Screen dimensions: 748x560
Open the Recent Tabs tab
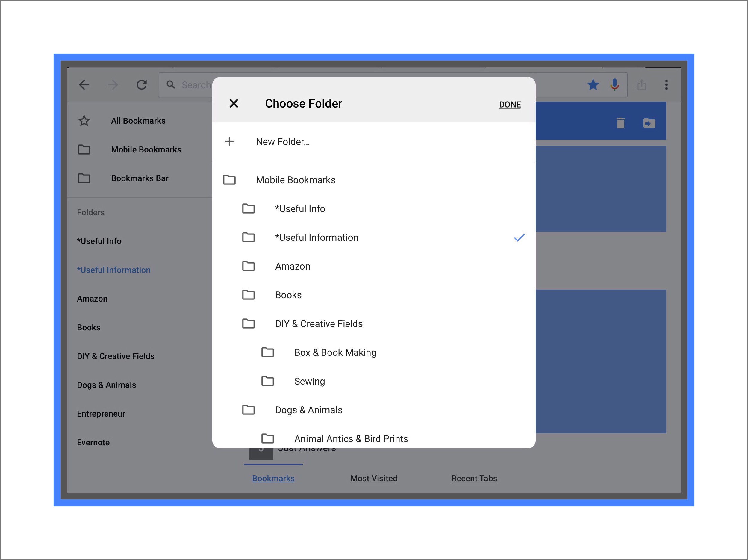(474, 478)
